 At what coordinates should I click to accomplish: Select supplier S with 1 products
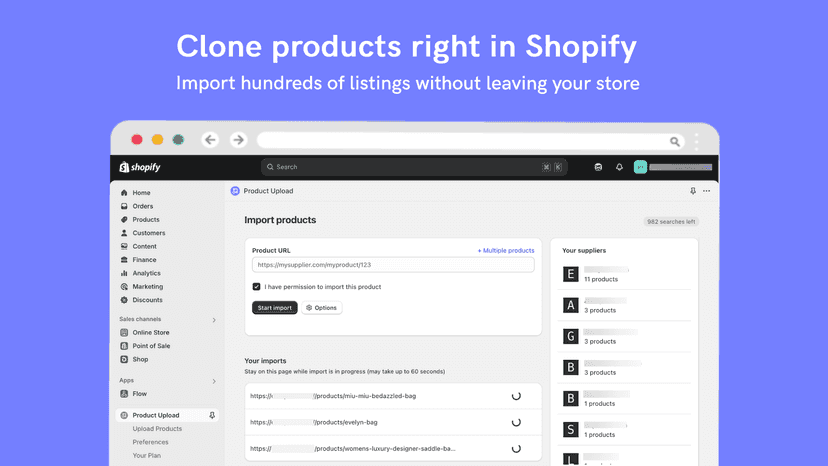[x=624, y=430]
